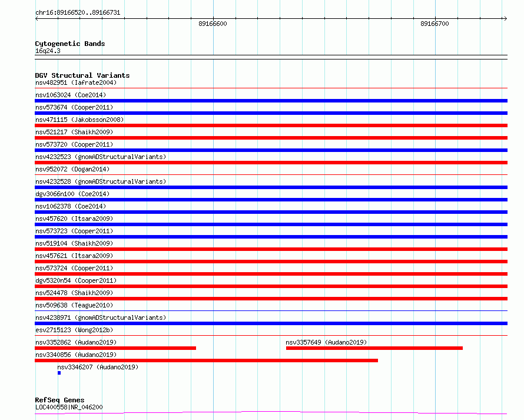Open the dgv3066n100 (Coe2014) label
Image resolution: width=524 pixels, height=420 pixels.
[72, 194]
